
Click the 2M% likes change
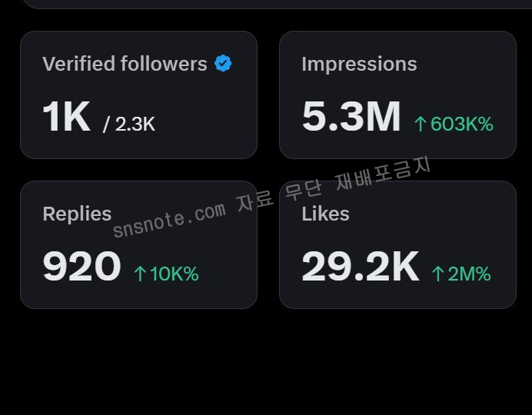(469, 274)
